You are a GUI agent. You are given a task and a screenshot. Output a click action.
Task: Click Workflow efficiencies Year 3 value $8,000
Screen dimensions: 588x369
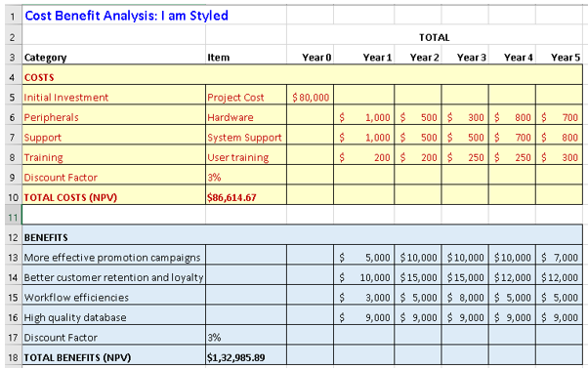point(465,298)
